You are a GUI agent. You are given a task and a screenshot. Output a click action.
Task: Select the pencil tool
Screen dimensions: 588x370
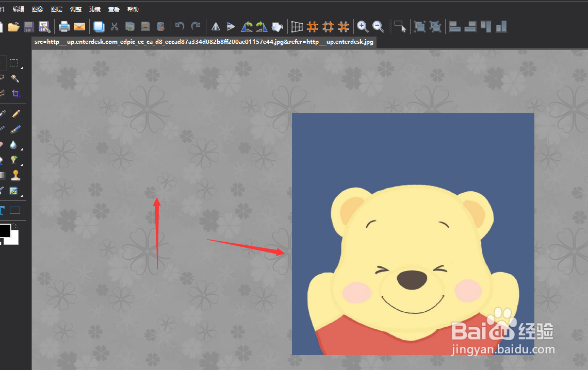[x=16, y=113]
